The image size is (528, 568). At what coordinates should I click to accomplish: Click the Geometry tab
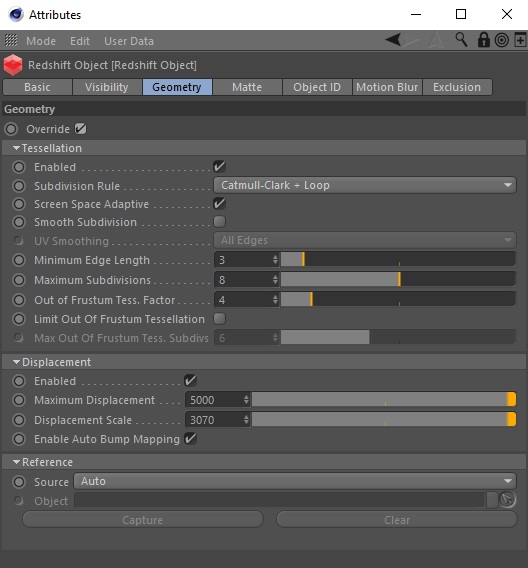[x=177, y=87]
